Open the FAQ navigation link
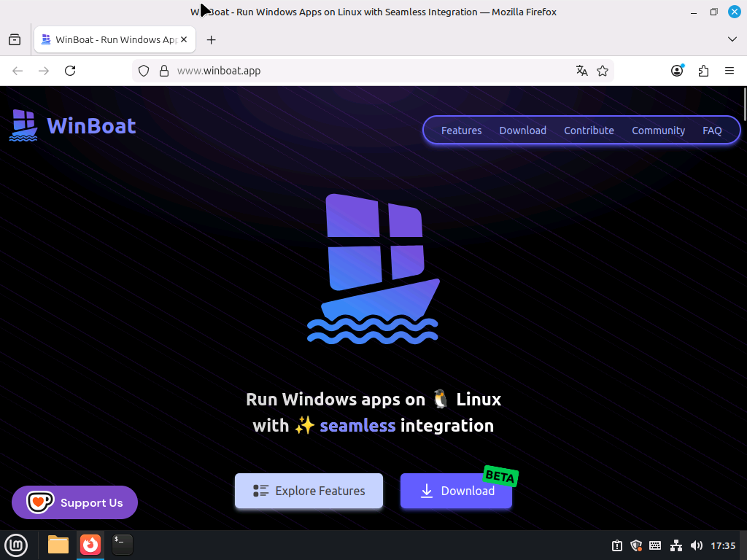Viewport: 747px width, 560px height. 712,131
